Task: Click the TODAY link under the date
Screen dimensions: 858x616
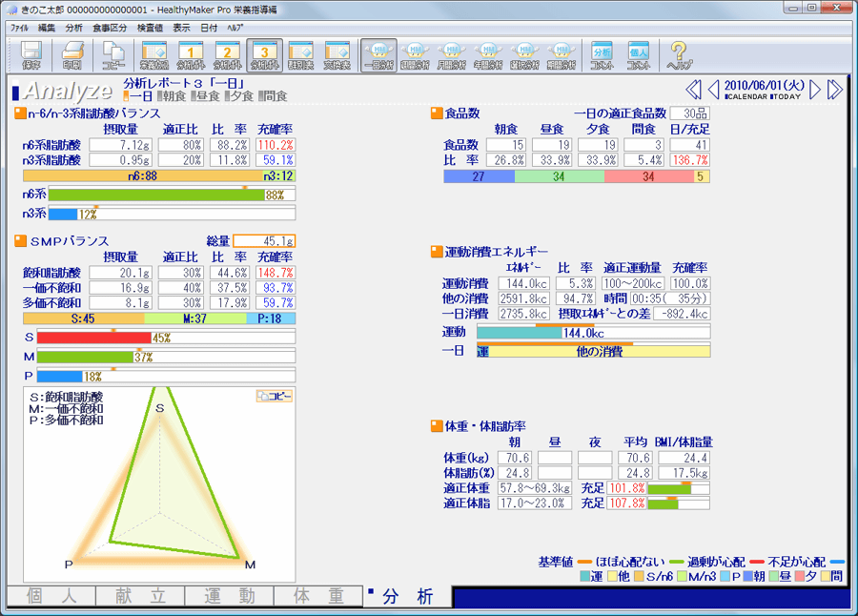Action: tap(786, 97)
